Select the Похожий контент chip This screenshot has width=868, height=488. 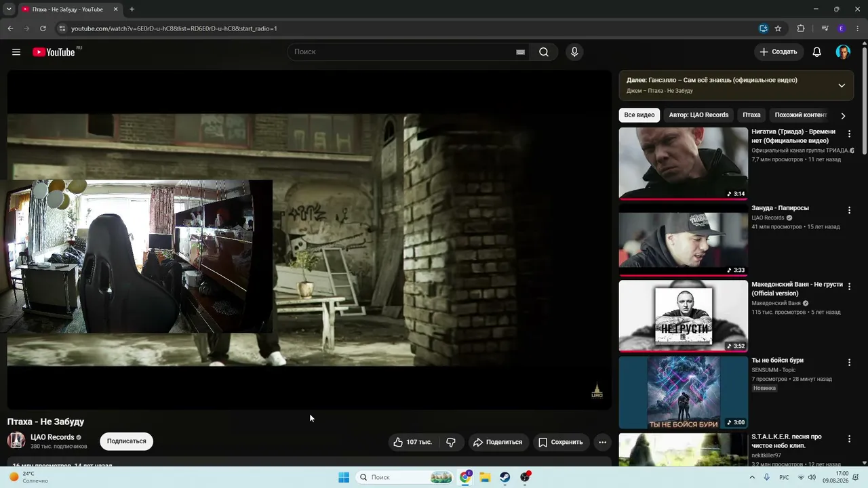pos(801,115)
